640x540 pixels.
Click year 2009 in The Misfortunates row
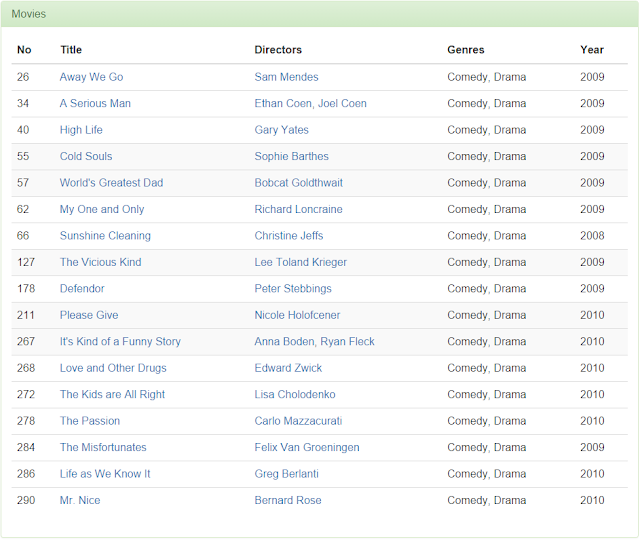pos(592,448)
